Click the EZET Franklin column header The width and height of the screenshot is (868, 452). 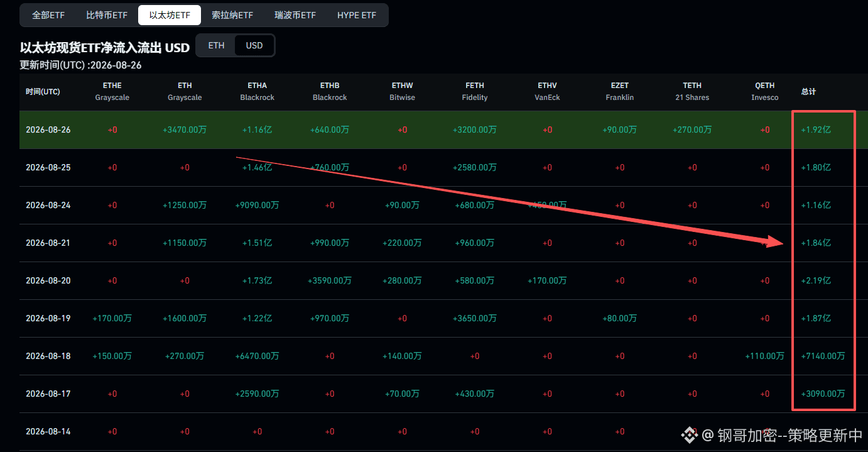coord(620,92)
